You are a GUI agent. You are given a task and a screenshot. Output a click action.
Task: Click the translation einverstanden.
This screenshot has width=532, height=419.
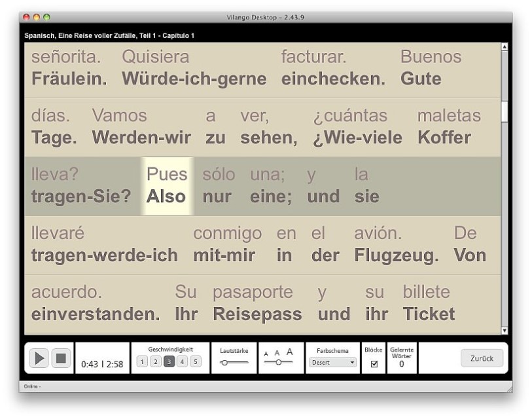coord(96,314)
